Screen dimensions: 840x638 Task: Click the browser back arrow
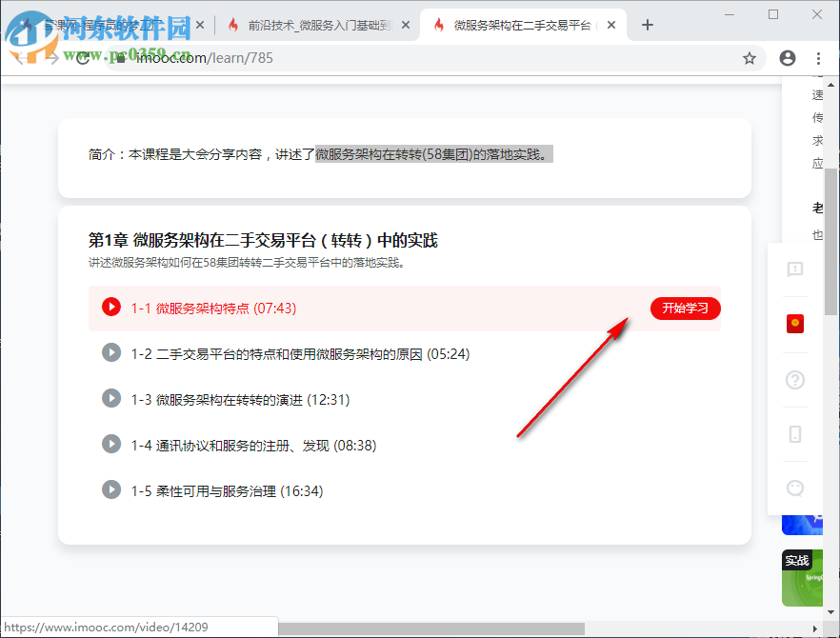point(21,57)
